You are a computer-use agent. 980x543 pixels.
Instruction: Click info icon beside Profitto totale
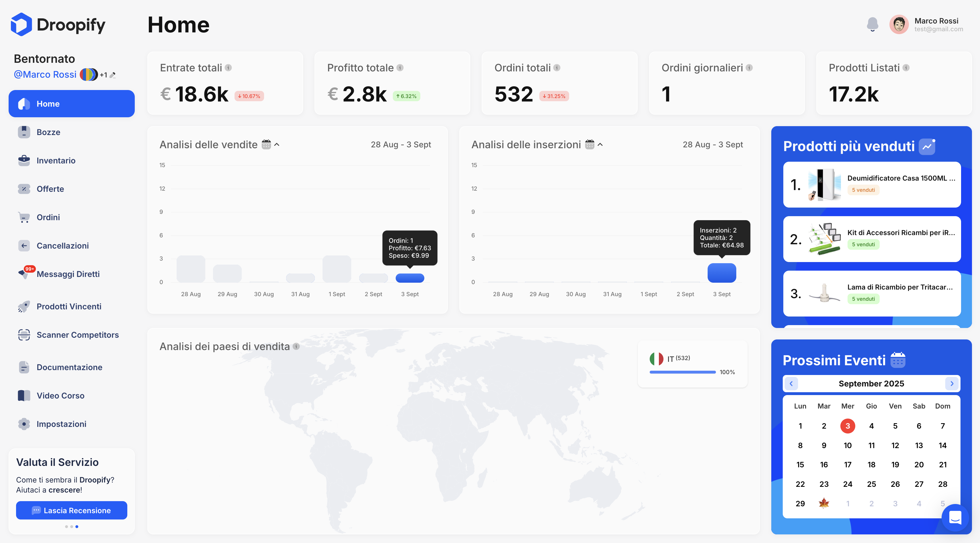(x=400, y=68)
